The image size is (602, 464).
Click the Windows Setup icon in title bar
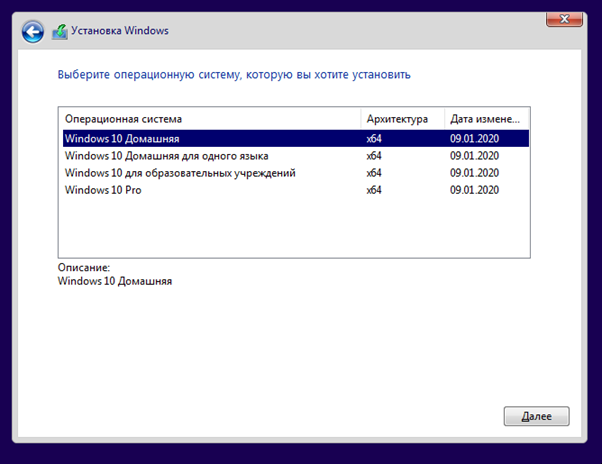click(60, 31)
